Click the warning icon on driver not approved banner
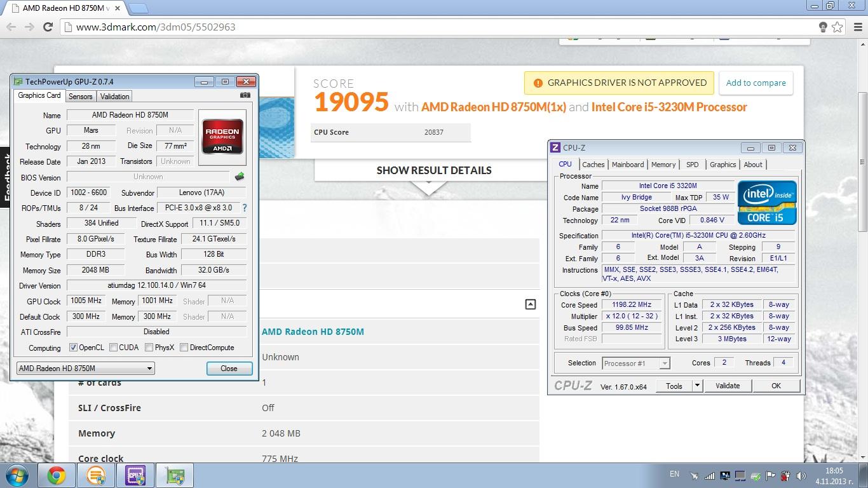 [538, 83]
